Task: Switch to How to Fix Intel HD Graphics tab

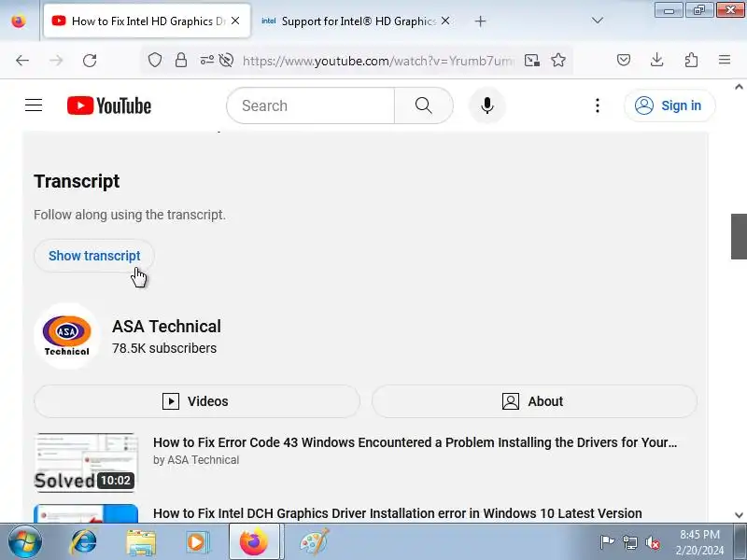Action: [147, 21]
